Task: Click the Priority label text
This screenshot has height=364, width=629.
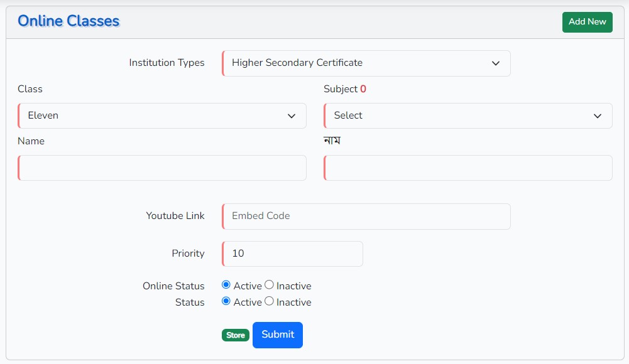Action: click(x=188, y=254)
